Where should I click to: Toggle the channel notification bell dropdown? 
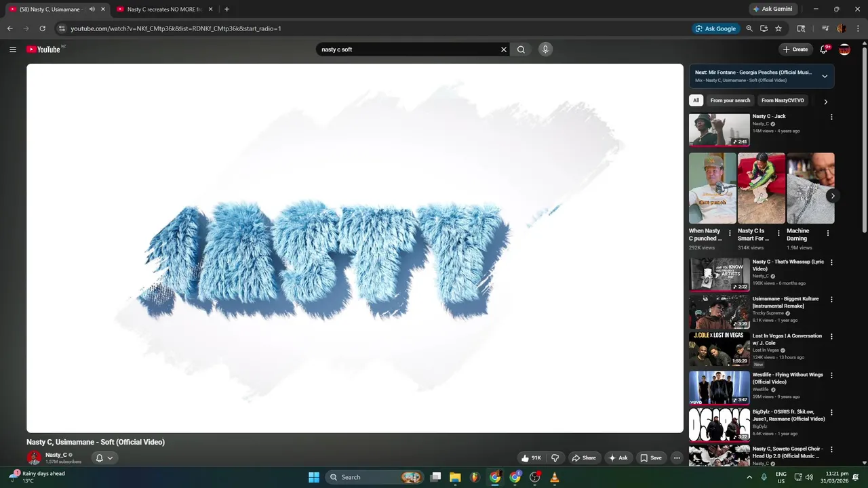[x=104, y=458]
